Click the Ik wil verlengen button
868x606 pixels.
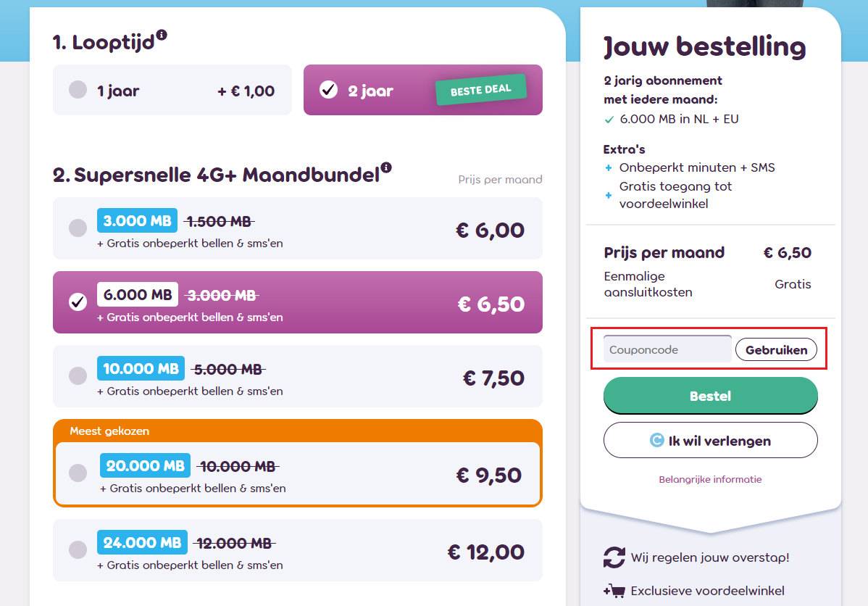click(710, 440)
